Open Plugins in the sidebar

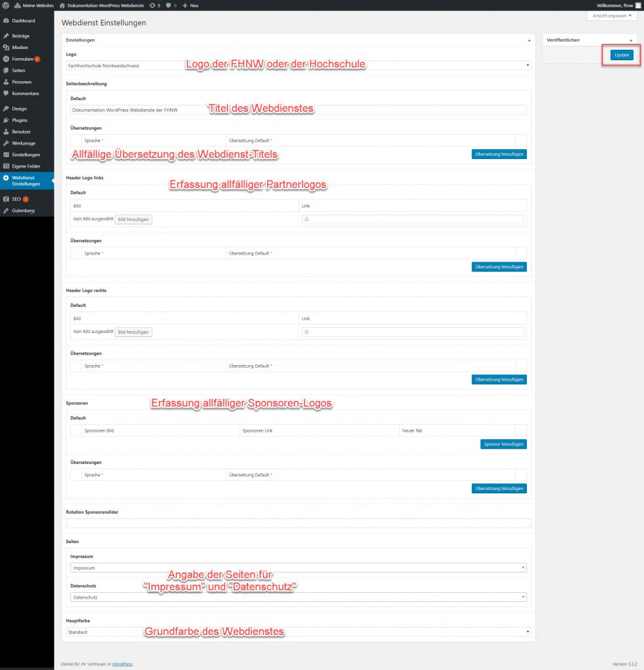[x=20, y=120]
